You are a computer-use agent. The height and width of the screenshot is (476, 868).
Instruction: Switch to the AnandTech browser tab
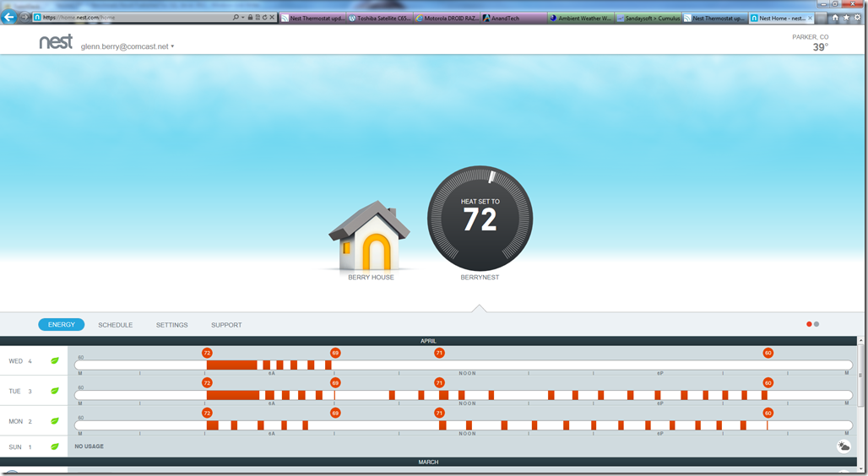coord(514,19)
